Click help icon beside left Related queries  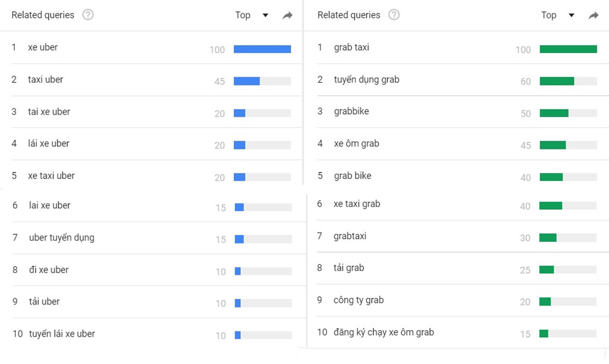[88, 15]
